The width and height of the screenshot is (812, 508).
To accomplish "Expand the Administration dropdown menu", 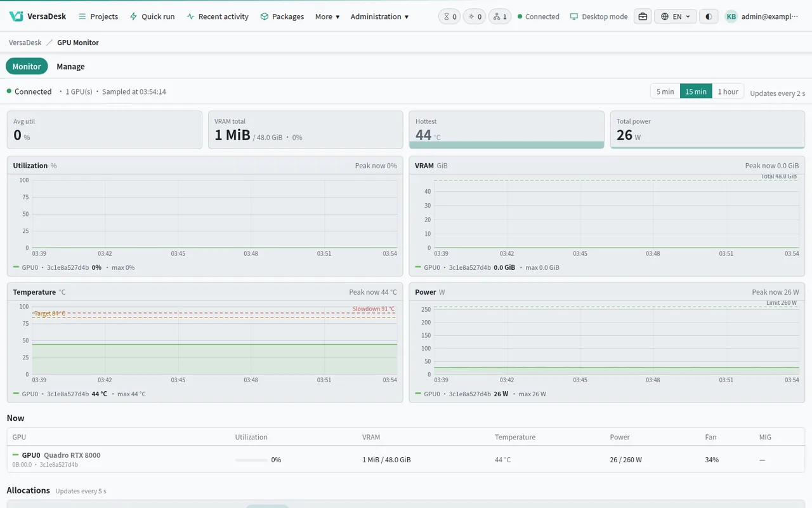I will tap(379, 17).
